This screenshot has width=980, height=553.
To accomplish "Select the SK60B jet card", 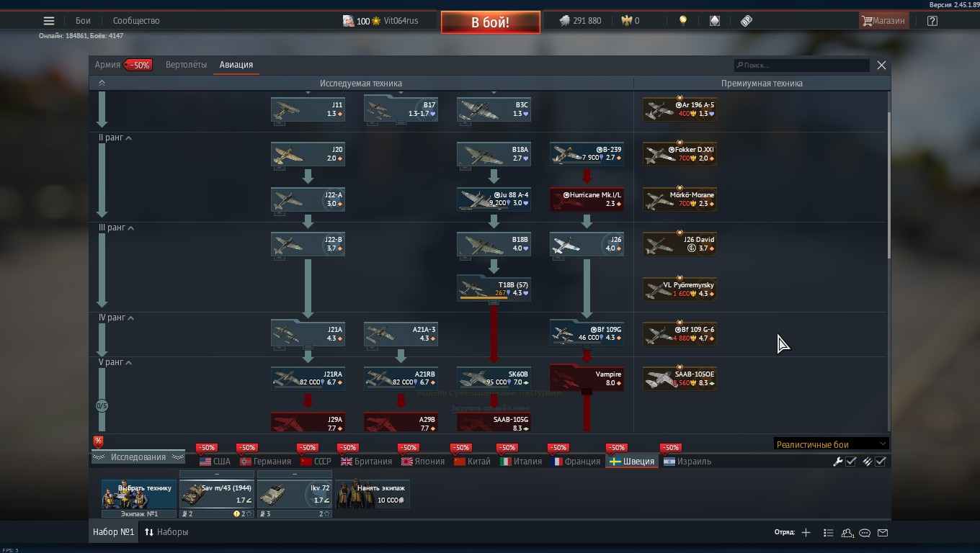I will pyautogui.click(x=494, y=379).
